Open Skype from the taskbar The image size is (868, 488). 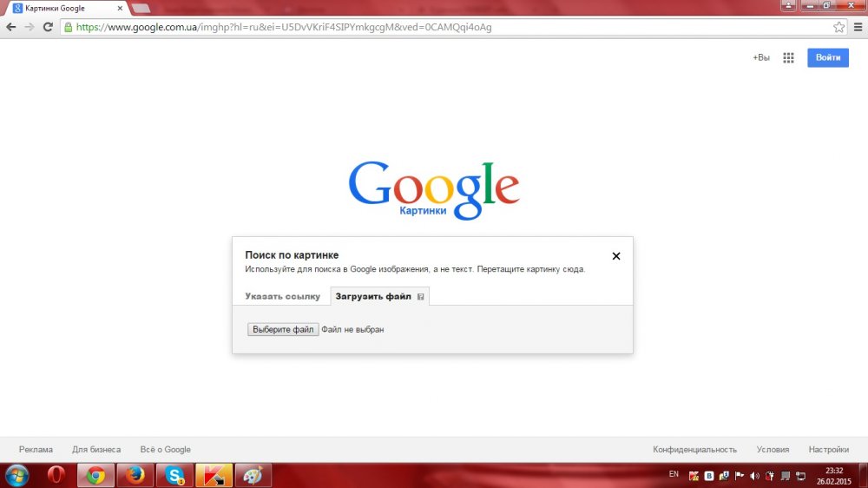coord(174,475)
